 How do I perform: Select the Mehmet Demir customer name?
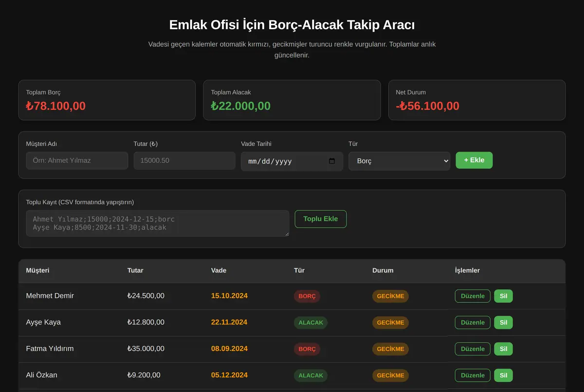tap(50, 296)
